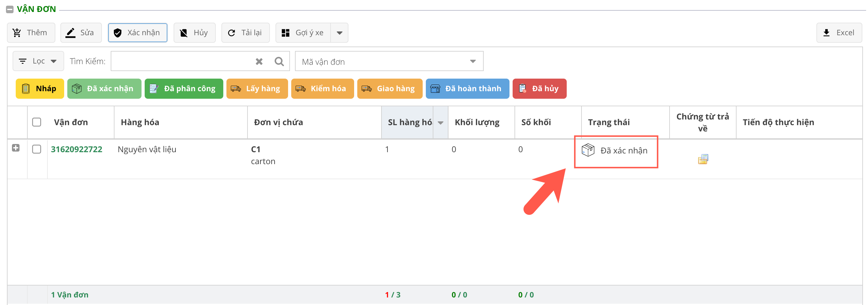Clear search with the X icon
868x305 pixels.
tap(259, 61)
